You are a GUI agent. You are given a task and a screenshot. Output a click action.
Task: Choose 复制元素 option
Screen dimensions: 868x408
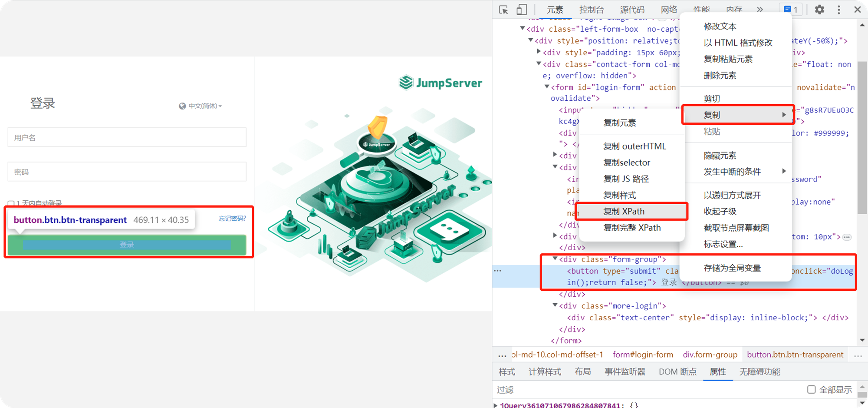(x=632, y=123)
